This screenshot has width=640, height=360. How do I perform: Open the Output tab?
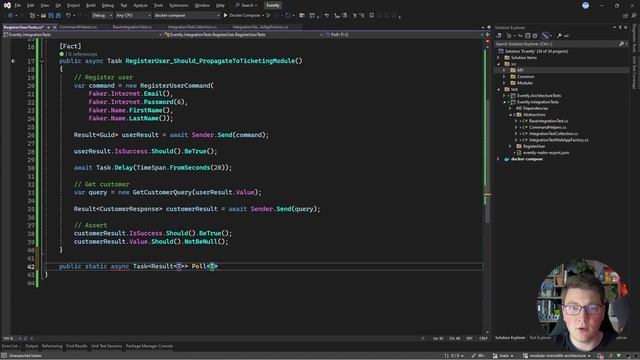coord(31,346)
